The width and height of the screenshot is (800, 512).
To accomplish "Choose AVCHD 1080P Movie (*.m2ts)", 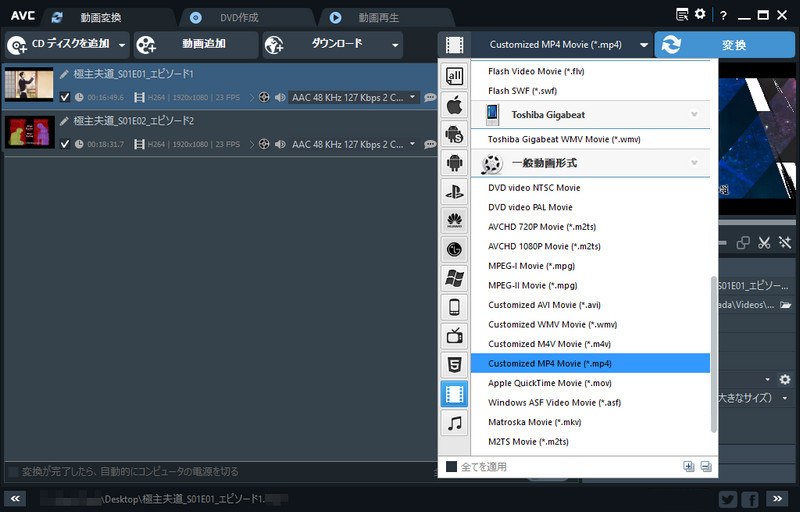I will 590,246.
